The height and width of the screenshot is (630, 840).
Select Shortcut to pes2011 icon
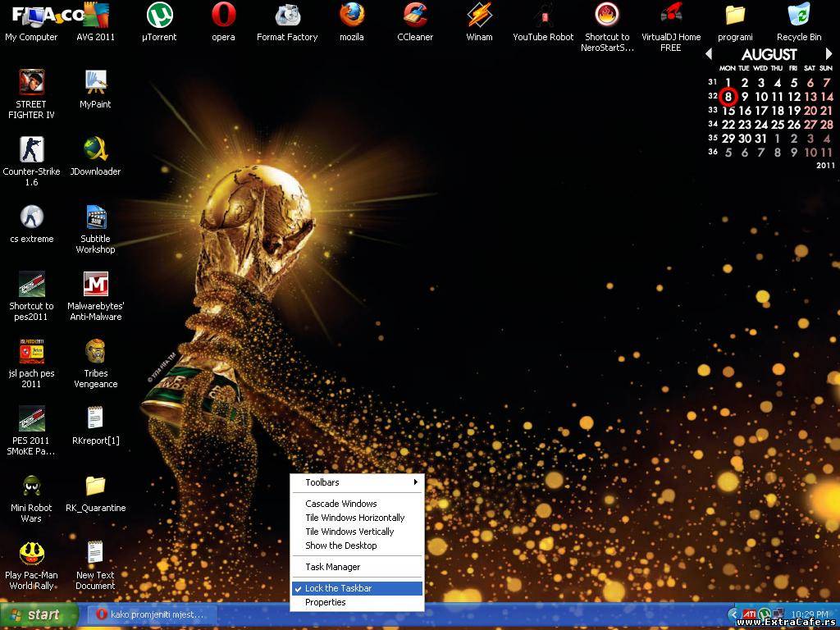(31, 296)
